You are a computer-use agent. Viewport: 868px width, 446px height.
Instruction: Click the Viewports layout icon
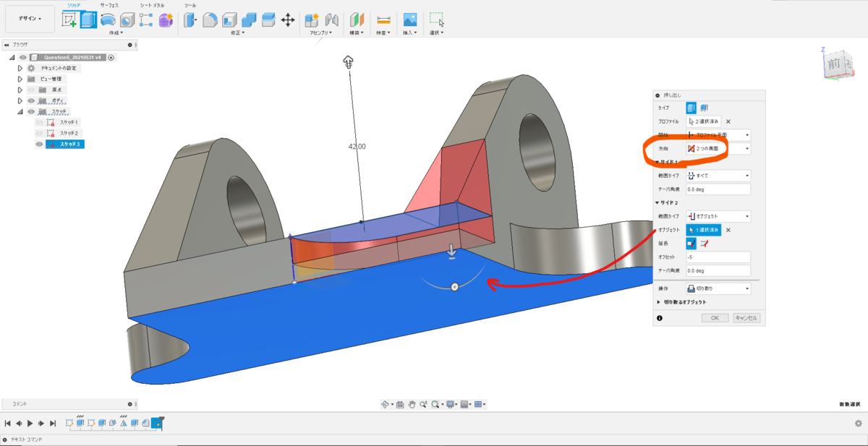click(x=478, y=404)
